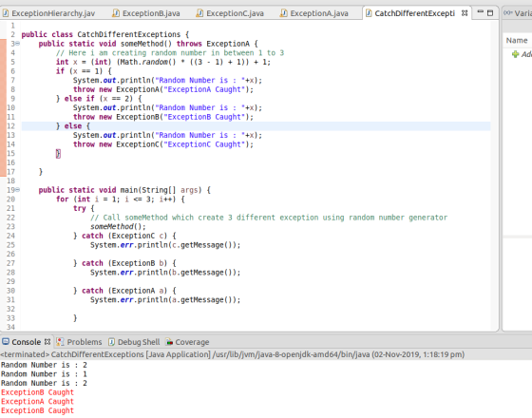Collapse the main method fold marker
532x418 pixels.
[x=17, y=190]
